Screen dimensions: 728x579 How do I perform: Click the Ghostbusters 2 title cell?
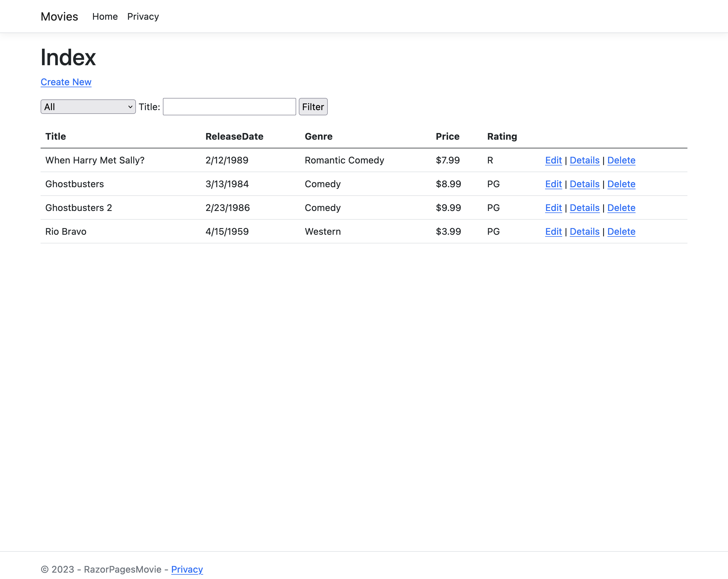[79, 207]
